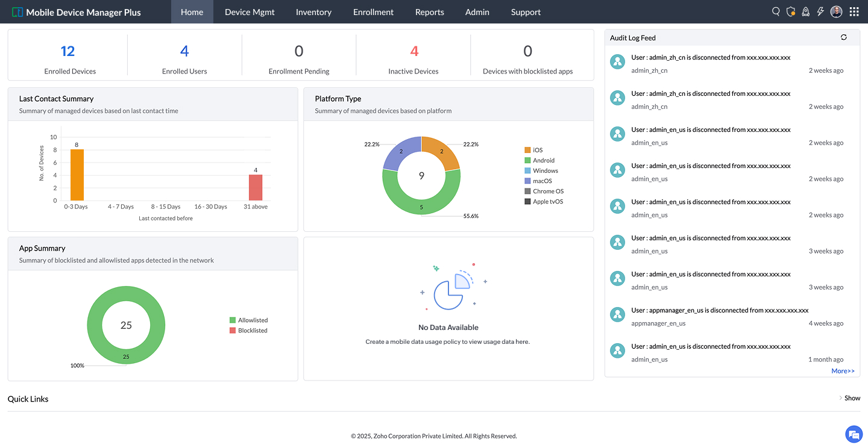Click More>> link in audit log
Image resolution: width=868 pixels, height=448 pixels.
click(843, 371)
